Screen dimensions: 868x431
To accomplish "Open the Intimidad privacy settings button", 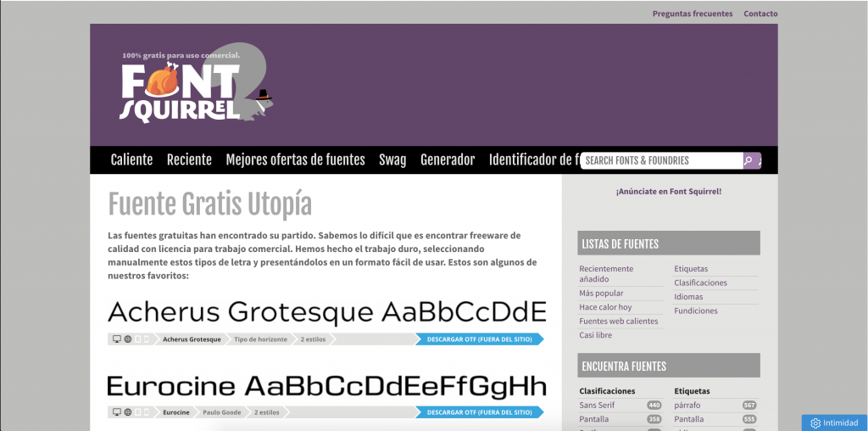I will point(835,423).
